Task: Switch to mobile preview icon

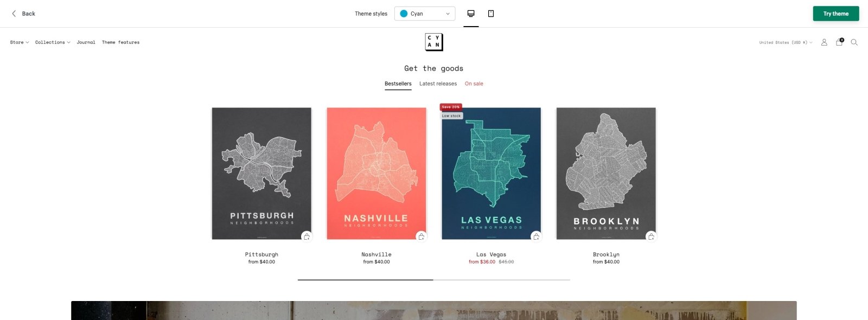Action: (x=491, y=14)
